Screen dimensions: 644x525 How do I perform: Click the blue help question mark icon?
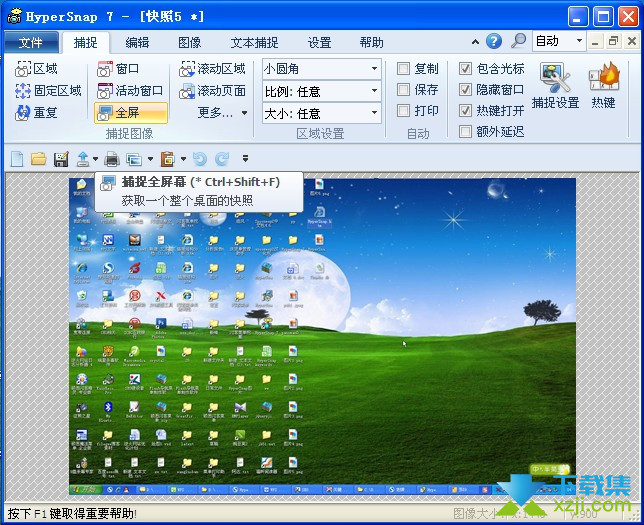click(494, 41)
